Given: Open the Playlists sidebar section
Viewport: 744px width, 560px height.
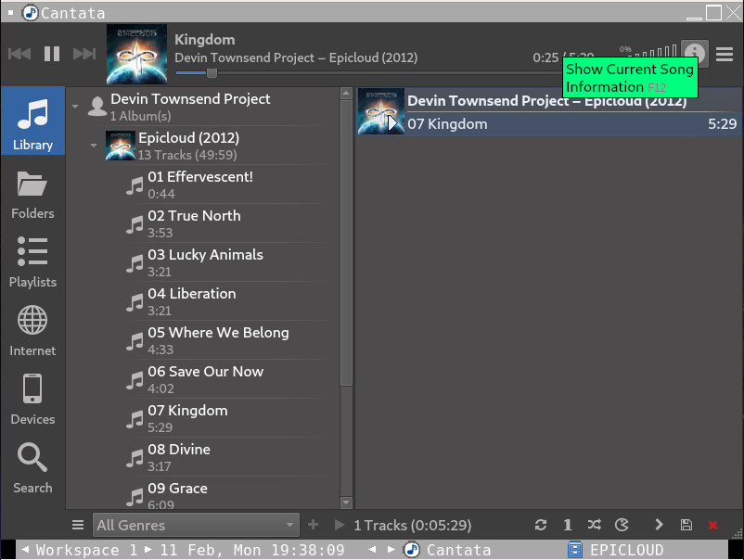Looking at the screenshot, I should (32, 261).
